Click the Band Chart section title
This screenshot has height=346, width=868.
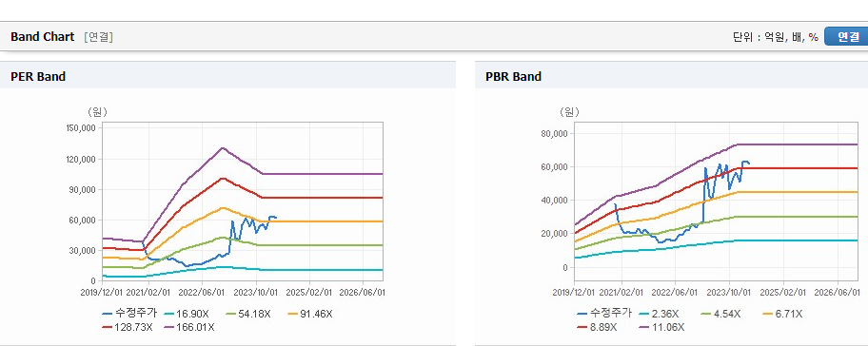(x=42, y=37)
